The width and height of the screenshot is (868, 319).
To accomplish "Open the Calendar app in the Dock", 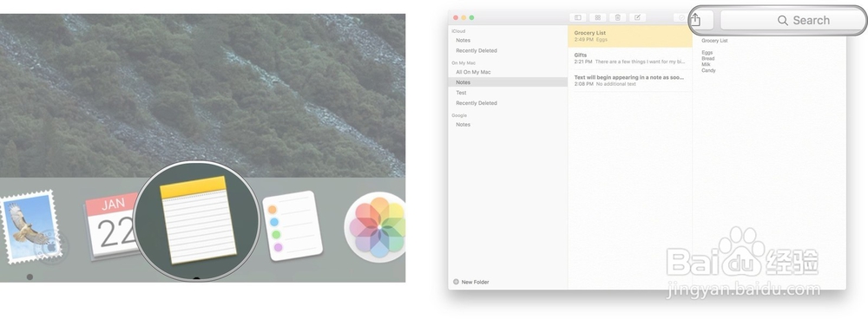I will pyautogui.click(x=111, y=225).
